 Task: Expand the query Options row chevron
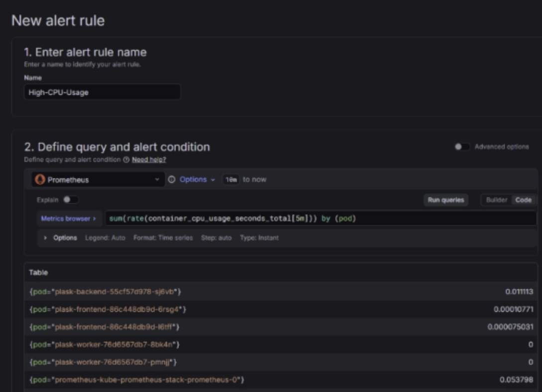[x=46, y=238]
